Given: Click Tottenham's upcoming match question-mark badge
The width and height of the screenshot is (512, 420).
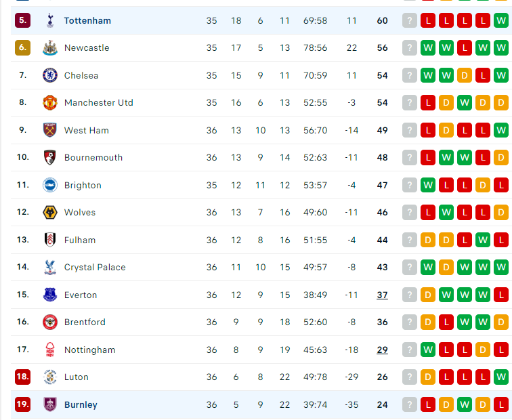Looking at the screenshot, I should (x=410, y=20).
